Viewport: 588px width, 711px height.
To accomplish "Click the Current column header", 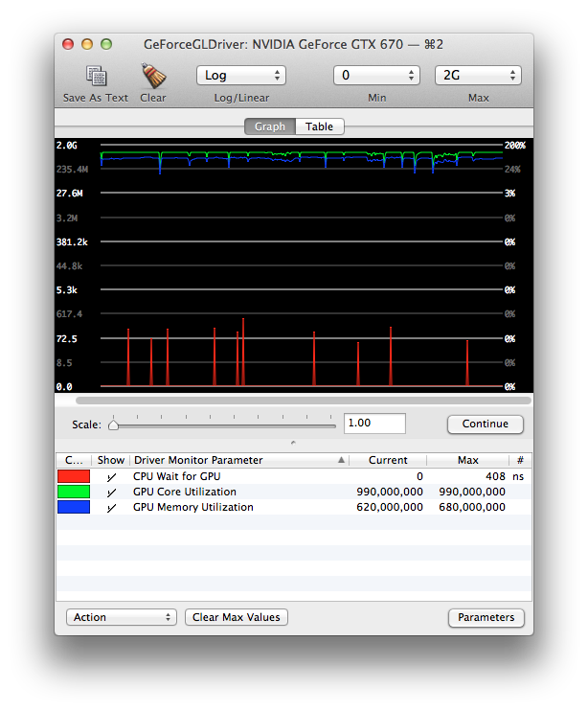I will (388, 460).
